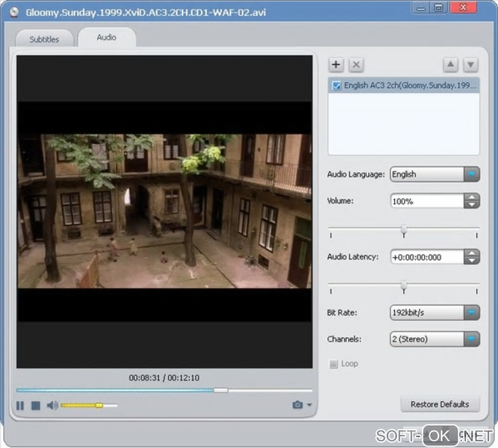Open the Bit Rate dropdown
Screen dimensions: 498x448
click(471, 313)
